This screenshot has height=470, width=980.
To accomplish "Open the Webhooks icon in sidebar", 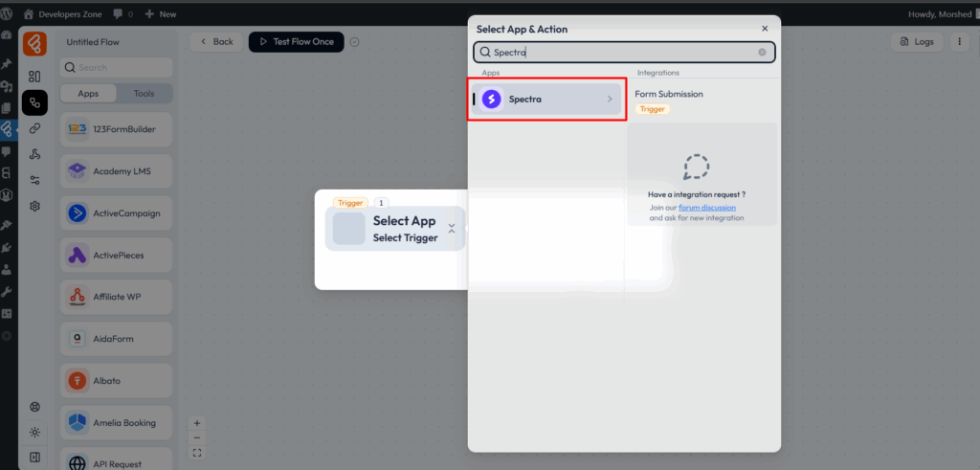I will tap(34, 154).
